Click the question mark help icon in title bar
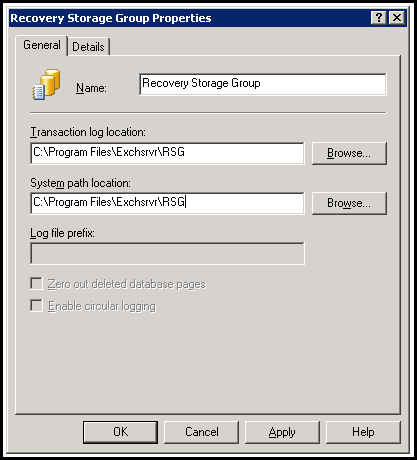 pyautogui.click(x=379, y=18)
